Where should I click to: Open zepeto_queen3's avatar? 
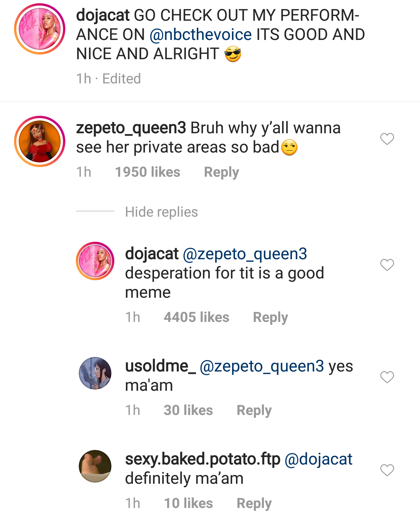coord(40,141)
